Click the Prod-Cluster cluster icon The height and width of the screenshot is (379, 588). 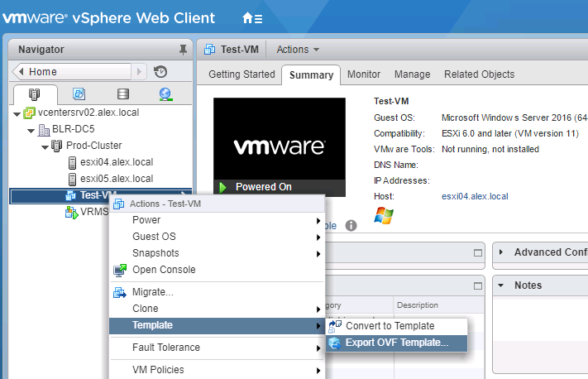(x=57, y=146)
